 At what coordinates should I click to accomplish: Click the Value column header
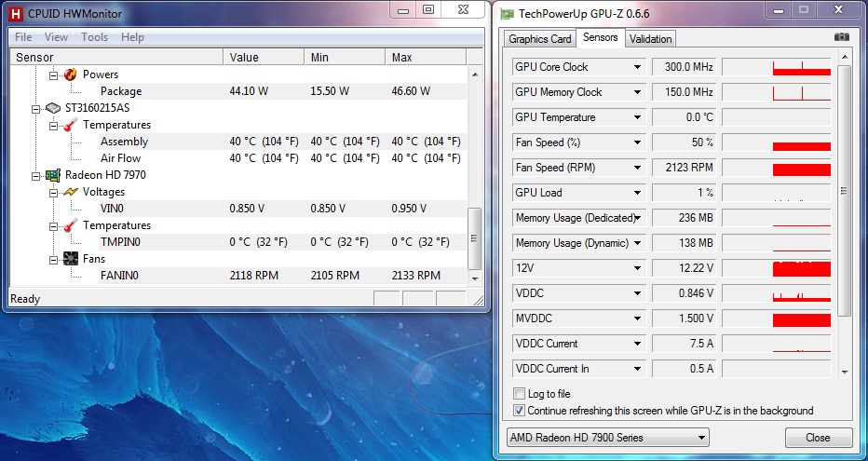tap(264, 57)
